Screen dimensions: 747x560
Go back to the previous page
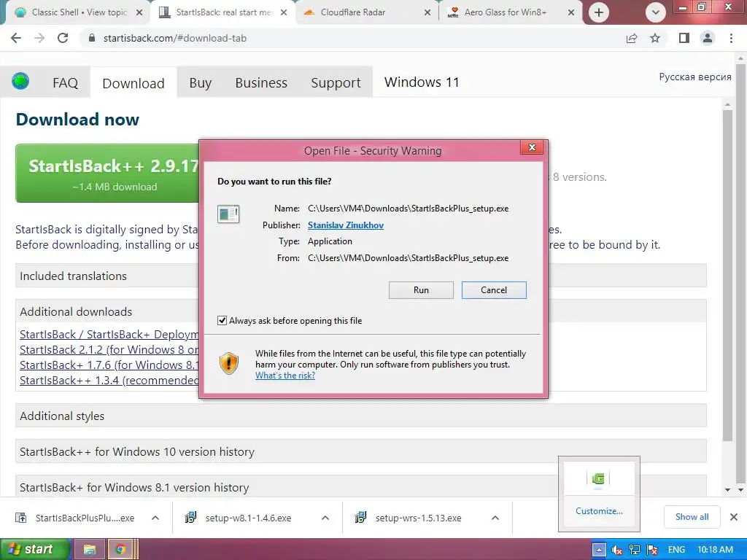[16, 38]
